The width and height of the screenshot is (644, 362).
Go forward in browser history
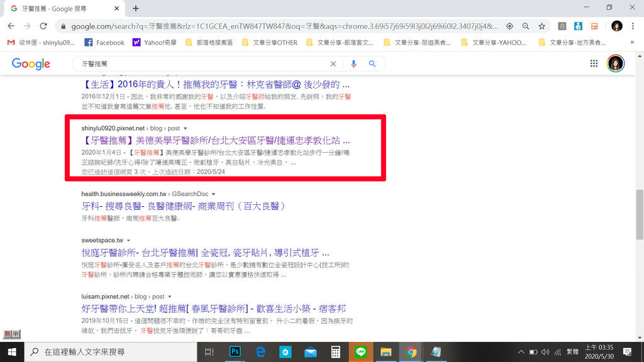pos(27,26)
